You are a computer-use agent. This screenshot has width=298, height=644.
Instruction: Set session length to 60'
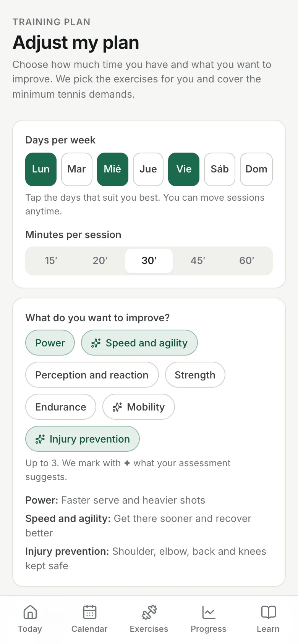tap(247, 261)
